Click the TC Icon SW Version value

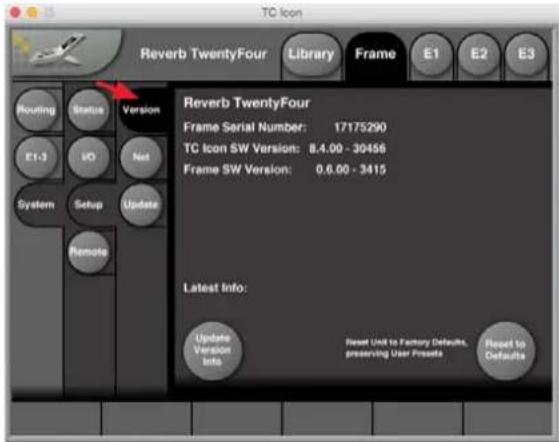(347, 148)
